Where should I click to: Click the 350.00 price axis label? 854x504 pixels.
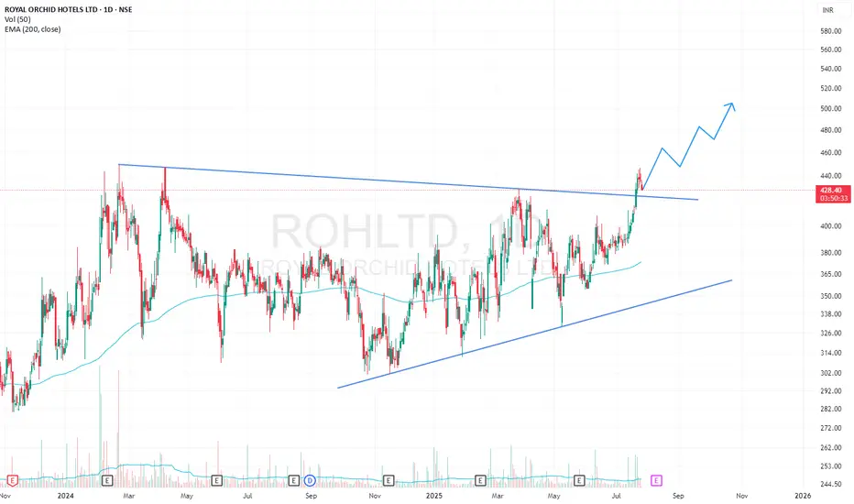pyautogui.click(x=831, y=296)
